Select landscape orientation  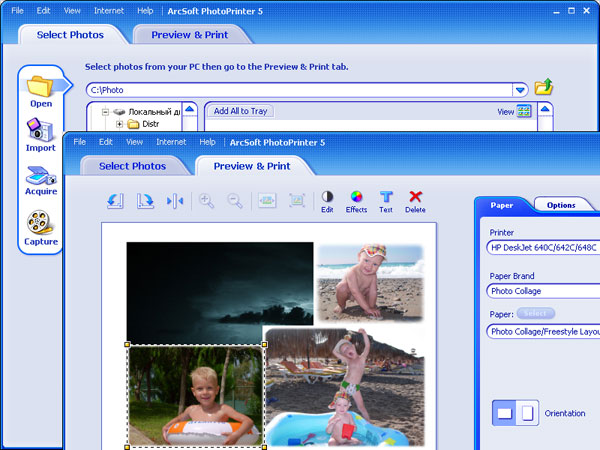click(504, 413)
